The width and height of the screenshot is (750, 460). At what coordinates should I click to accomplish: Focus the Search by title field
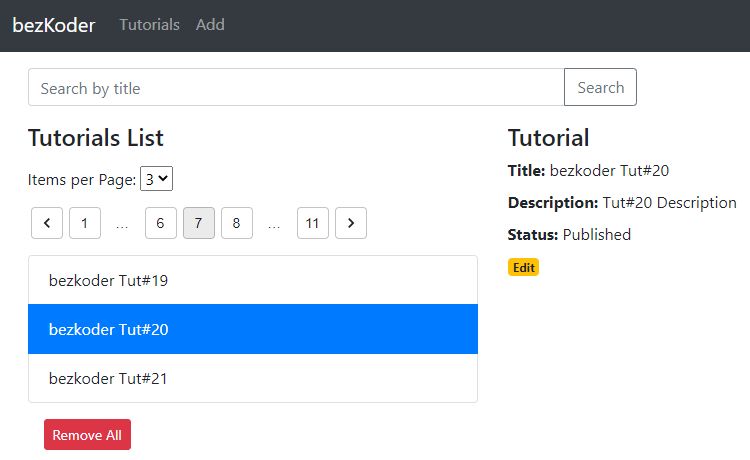tap(296, 87)
